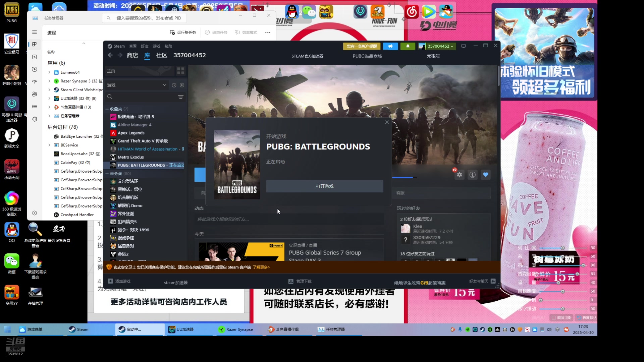Toggle 中 input method indicator in tray

point(557,329)
